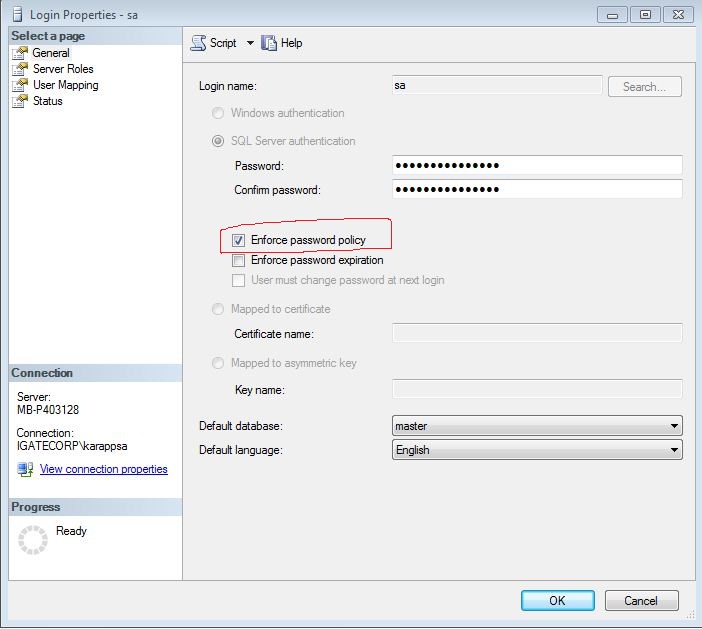
Task: Go to the User Mapping page
Action: click(65, 85)
